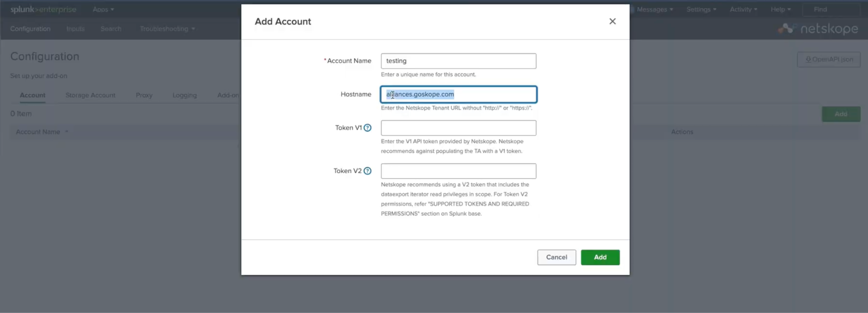Viewport: 868px width, 313px height.
Task: Switch to the Account tab
Action: tap(33, 95)
